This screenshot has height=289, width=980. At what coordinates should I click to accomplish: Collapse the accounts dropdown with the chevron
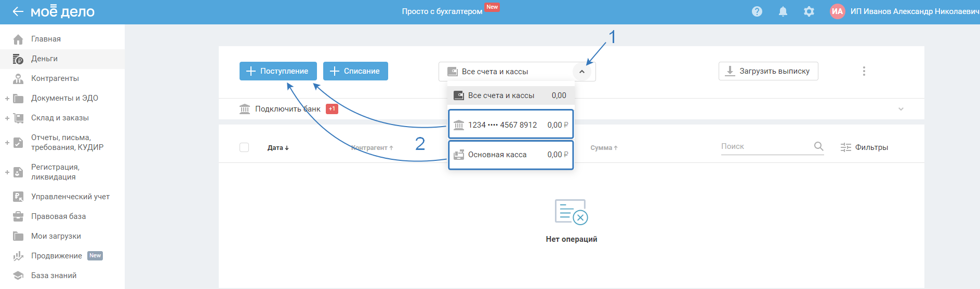pyautogui.click(x=582, y=72)
